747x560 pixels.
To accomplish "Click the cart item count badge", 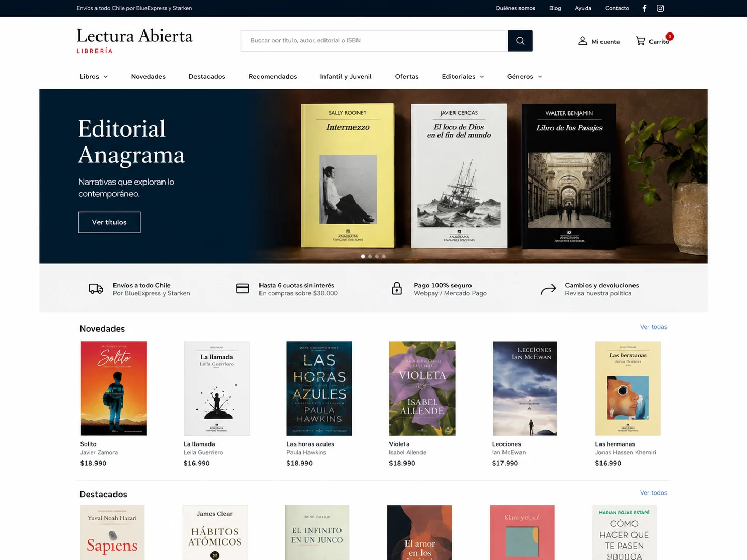I will tap(670, 36).
